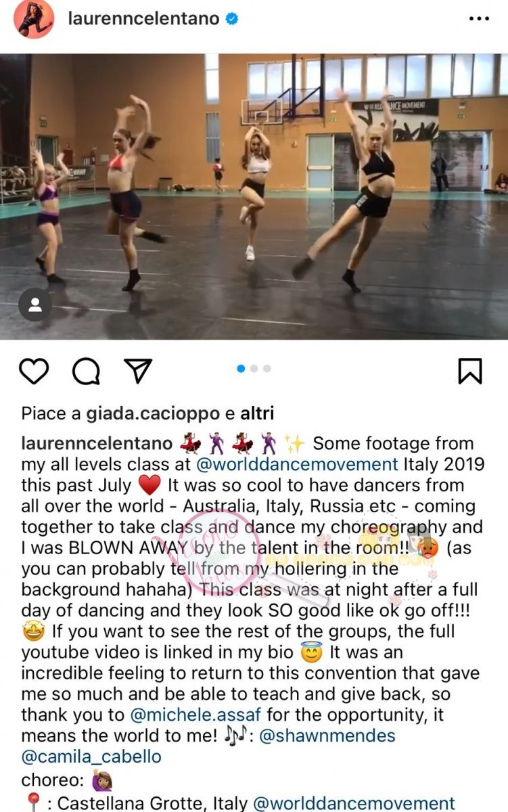Open the @worlddancemovement tag after Castellana Grotte

pyautogui.click(x=354, y=804)
